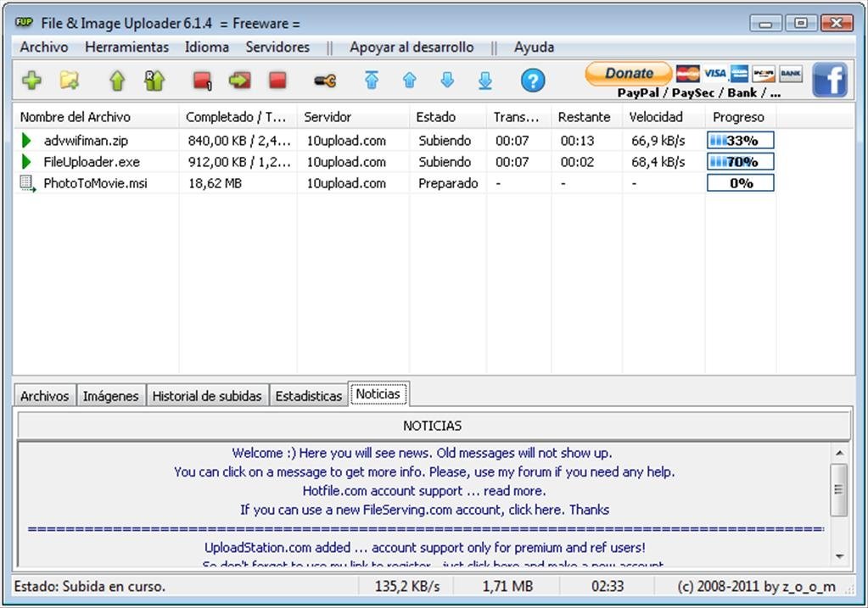The image size is (868, 608).
Task: Click the 'use my forum' help message
Action: point(424,472)
